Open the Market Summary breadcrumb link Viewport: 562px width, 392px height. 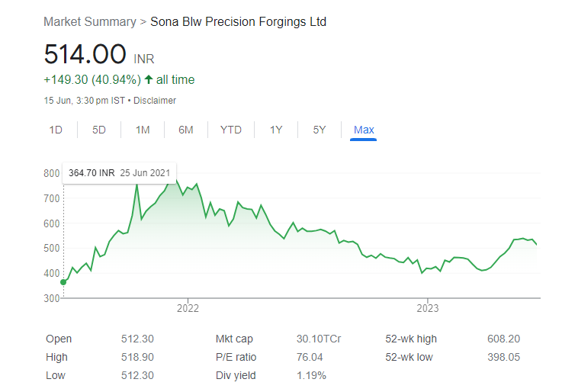[x=90, y=22]
